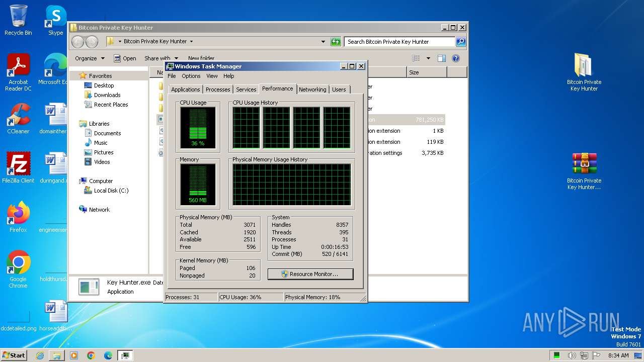This screenshot has height=362, width=644.
Task: Select Task Manager taskbar button
Action: (x=125, y=355)
